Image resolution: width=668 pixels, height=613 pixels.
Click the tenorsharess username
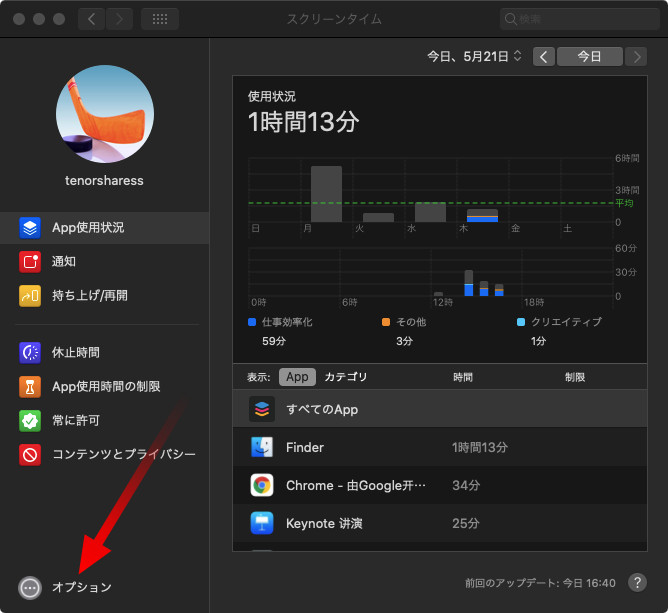click(104, 181)
